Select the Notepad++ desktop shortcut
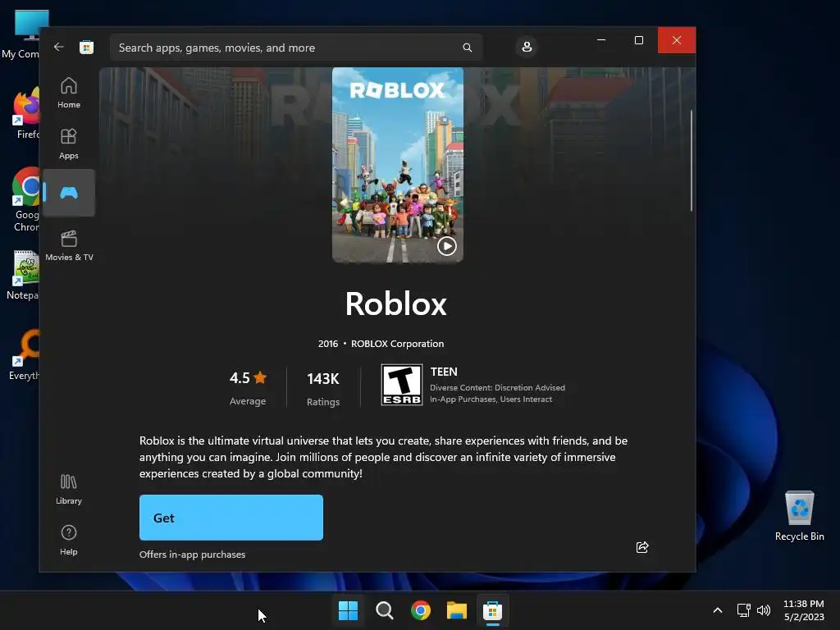840x630 pixels. 24,276
